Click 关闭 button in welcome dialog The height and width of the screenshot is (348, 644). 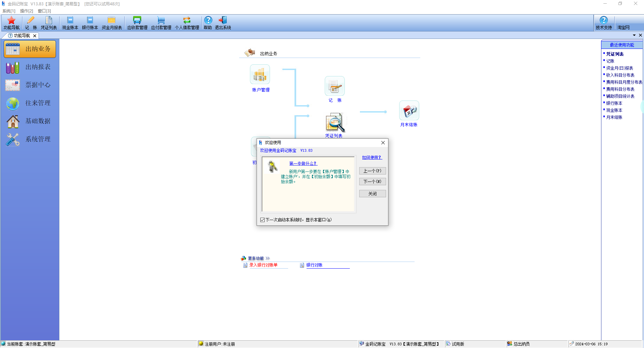click(372, 194)
